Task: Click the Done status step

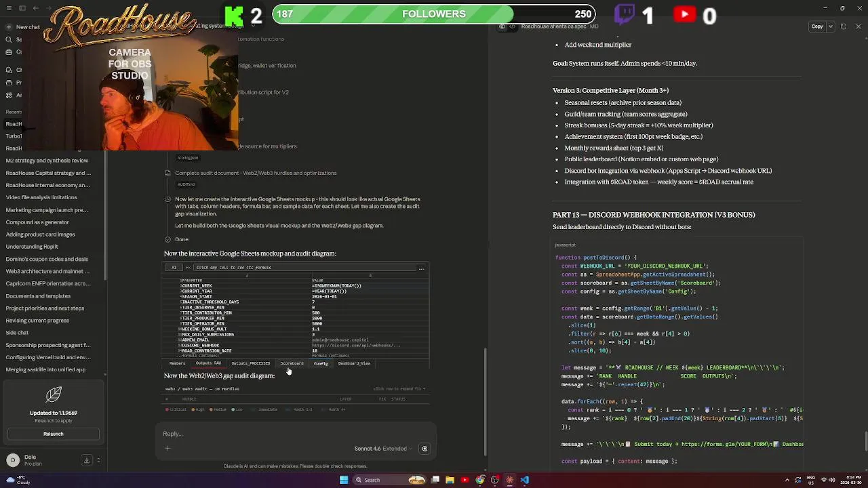Action: pyautogui.click(x=182, y=239)
